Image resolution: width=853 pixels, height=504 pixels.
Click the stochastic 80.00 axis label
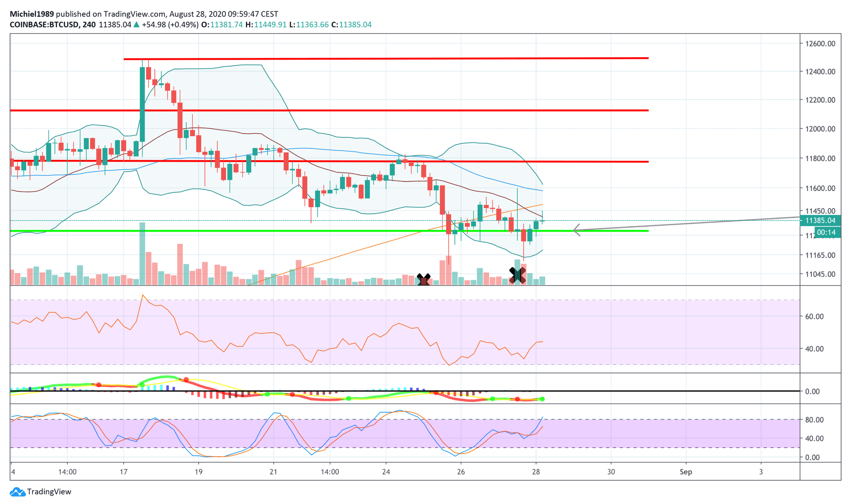click(x=814, y=420)
